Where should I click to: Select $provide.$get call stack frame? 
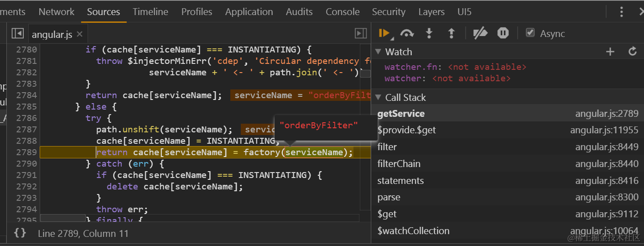point(508,130)
